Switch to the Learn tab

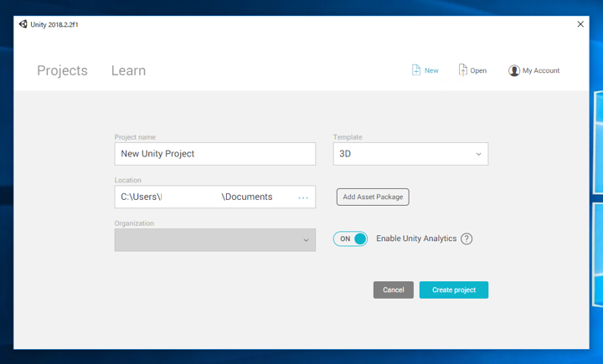tap(128, 71)
